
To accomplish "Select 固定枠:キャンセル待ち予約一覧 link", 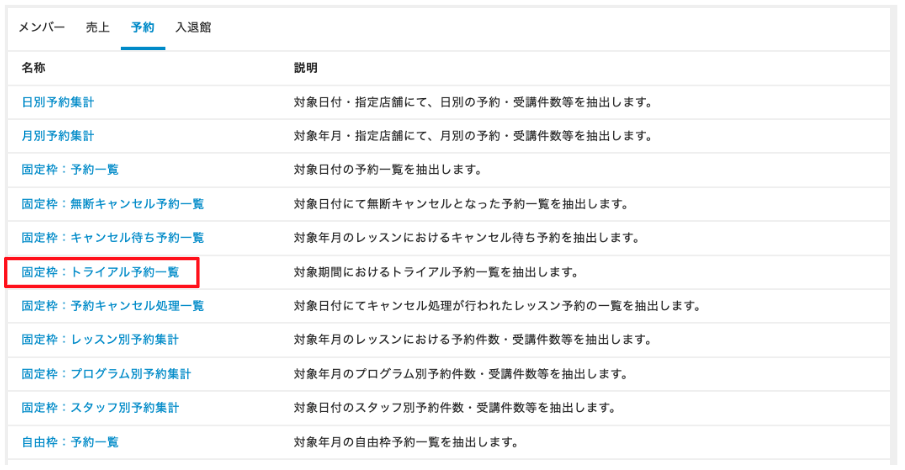I will tap(113, 238).
